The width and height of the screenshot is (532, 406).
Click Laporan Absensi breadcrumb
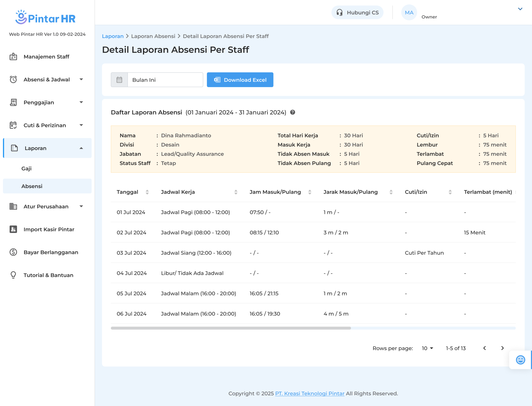pyautogui.click(x=153, y=36)
